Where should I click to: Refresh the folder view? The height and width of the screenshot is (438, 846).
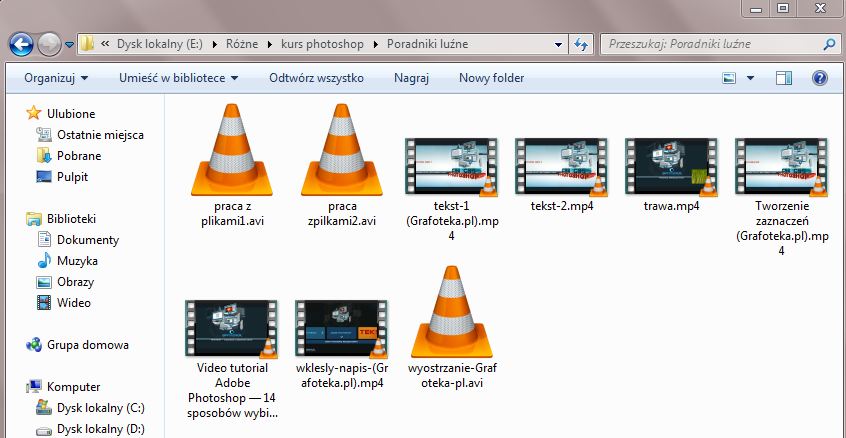[581, 44]
